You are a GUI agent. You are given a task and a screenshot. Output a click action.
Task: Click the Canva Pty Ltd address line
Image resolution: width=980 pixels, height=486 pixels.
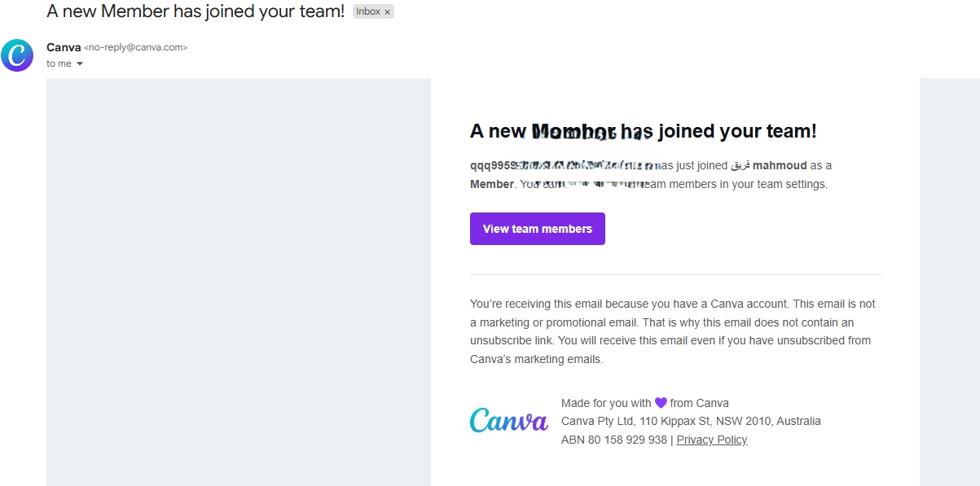(x=691, y=421)
